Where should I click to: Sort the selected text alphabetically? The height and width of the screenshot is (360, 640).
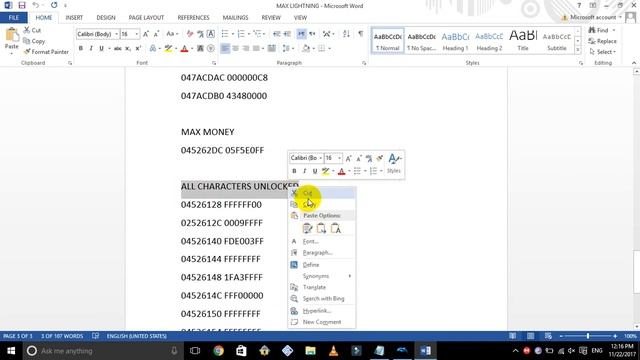click(x=346, y=34)
